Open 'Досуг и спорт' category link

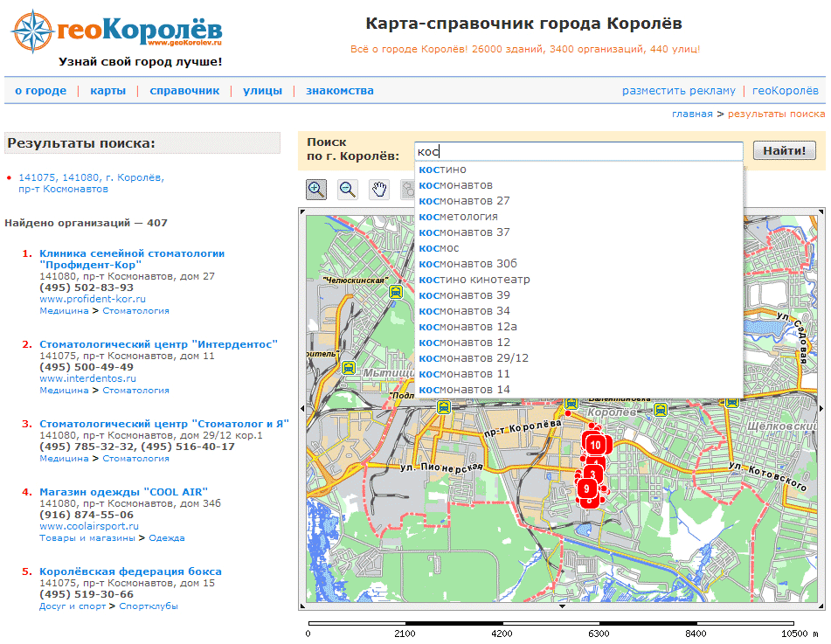(x=73, y=606)
